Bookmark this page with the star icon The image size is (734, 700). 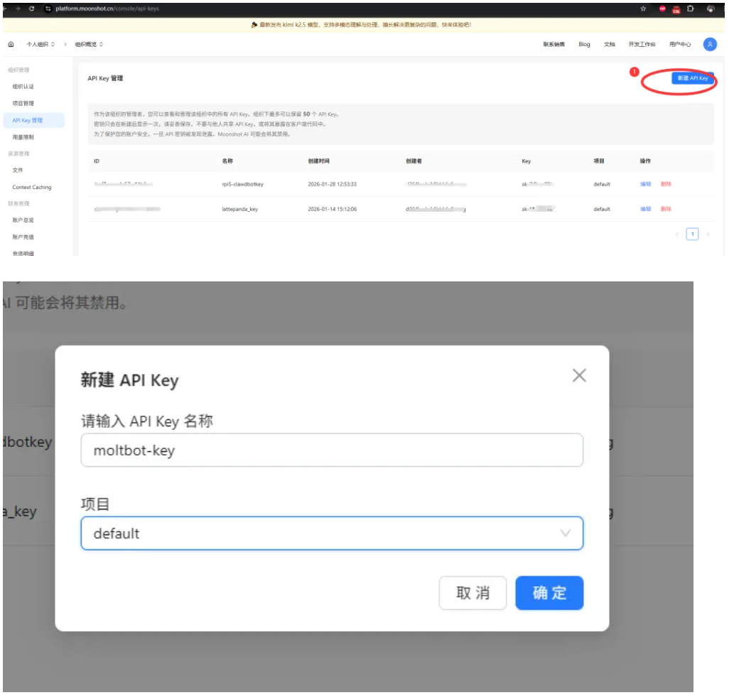click(x=643, y=9)
